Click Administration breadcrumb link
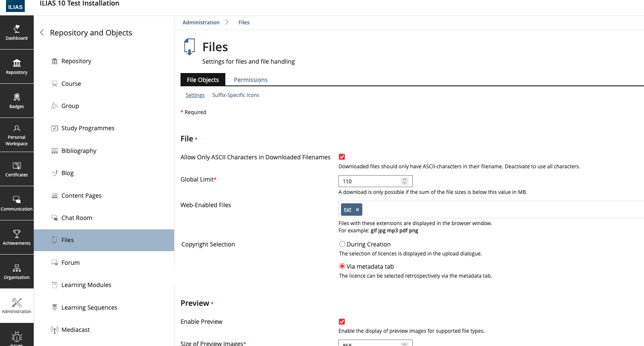644x346 pixels. point(201,23)
